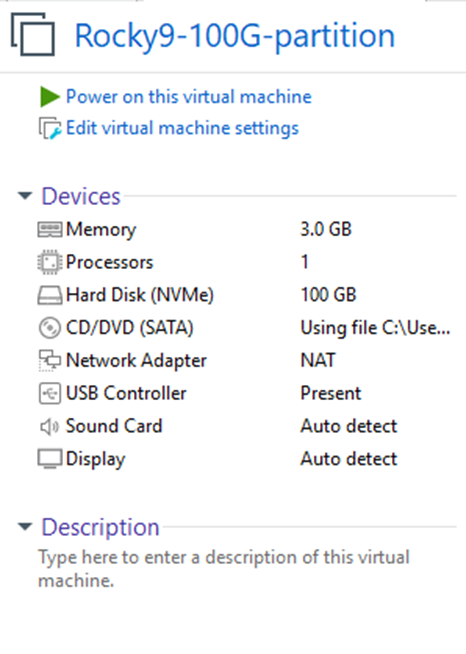This screenshot has height=654, width=466.
Task: Power on this virtual machine link
Action: [189, 97]
